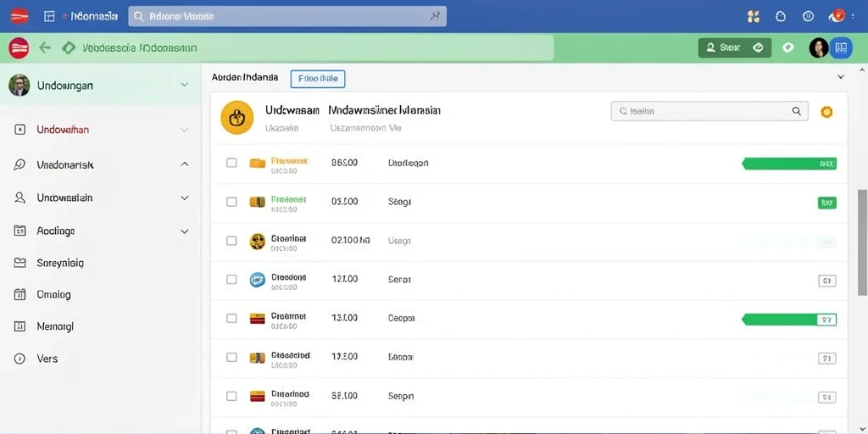Collapse the Unadonarisk sidebar section
868x434 pixels.
184,164
